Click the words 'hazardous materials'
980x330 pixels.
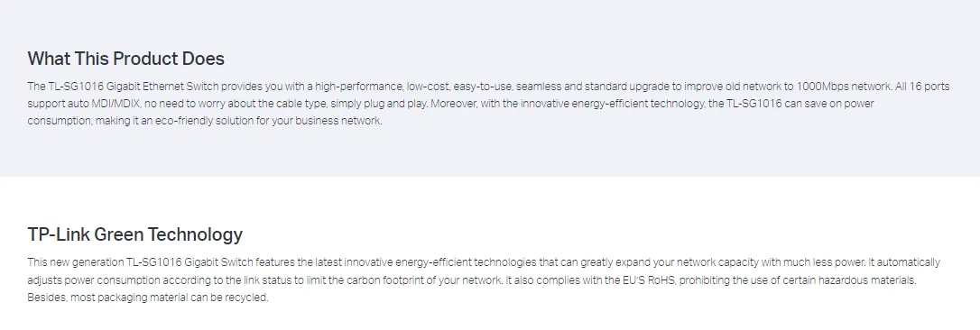[868, 280]
